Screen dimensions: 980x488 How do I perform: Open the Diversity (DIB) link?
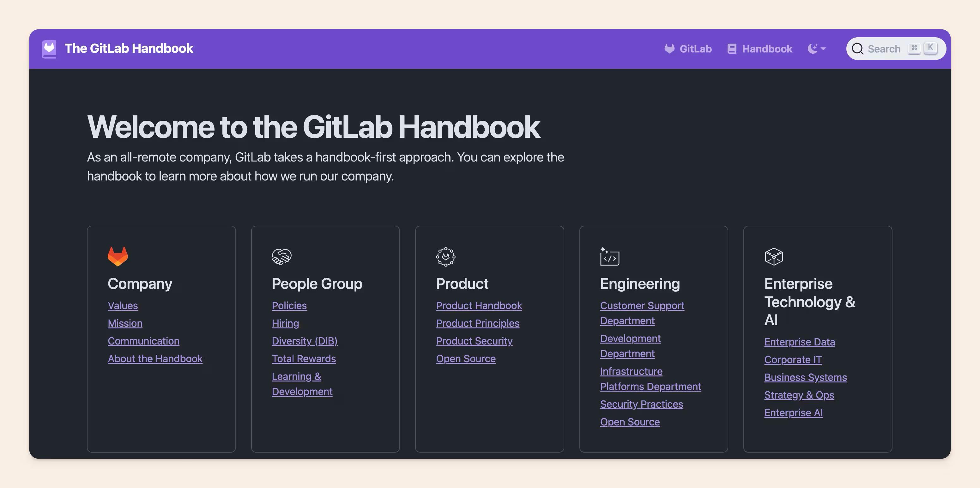(305, 341)
